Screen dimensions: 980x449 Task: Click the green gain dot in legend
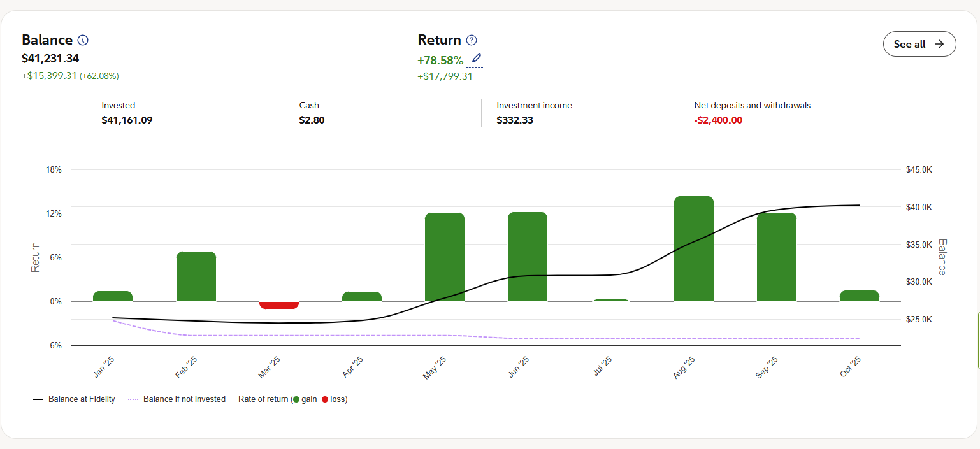point(296,399)
